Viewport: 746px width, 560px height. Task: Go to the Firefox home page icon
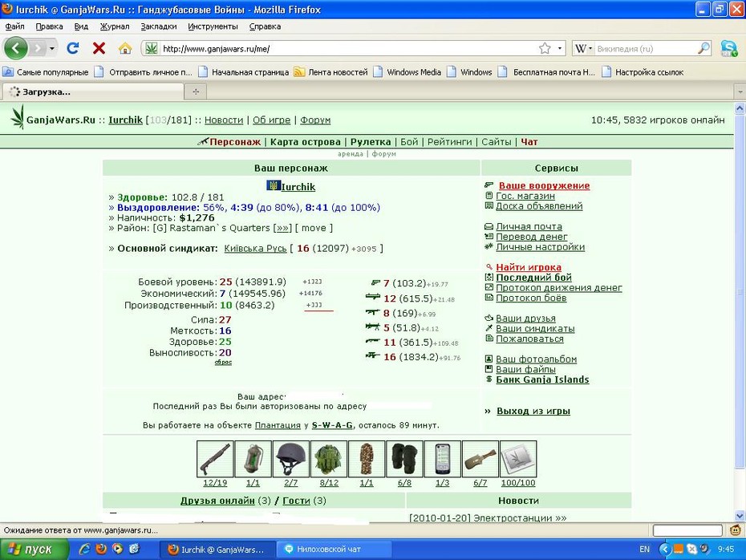point(125,48)
